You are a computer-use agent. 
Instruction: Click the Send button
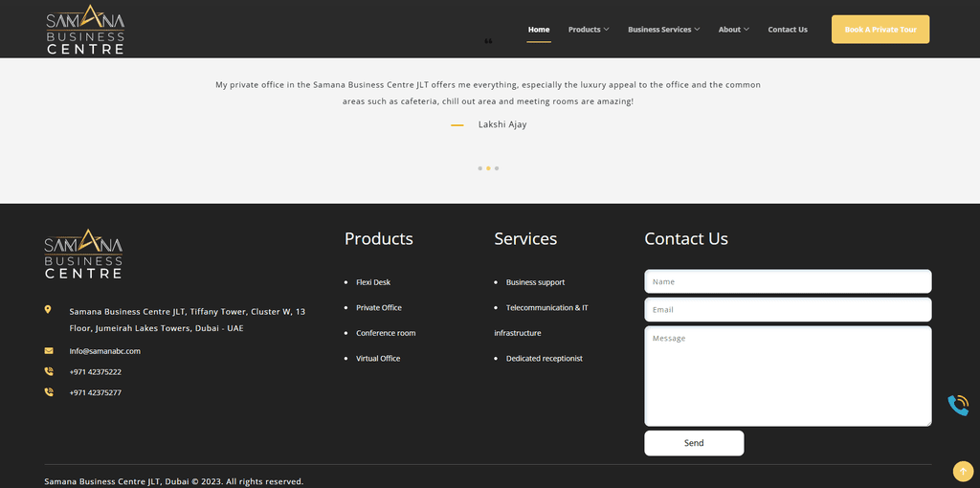click(x=694, y=443)
